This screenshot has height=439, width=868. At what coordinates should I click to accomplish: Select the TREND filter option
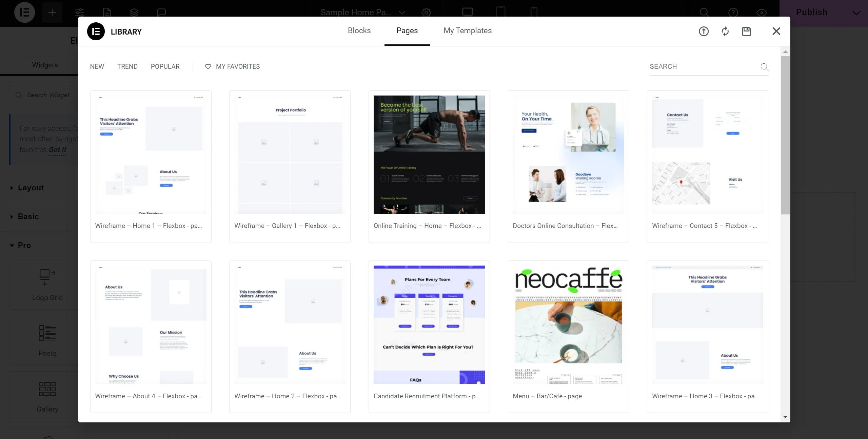127,66
